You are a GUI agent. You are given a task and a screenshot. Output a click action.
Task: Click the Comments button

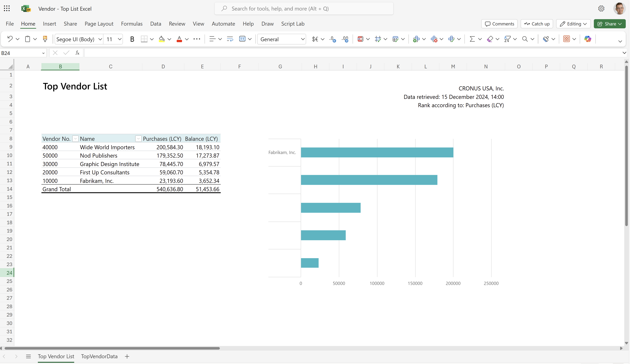(499, 23)
